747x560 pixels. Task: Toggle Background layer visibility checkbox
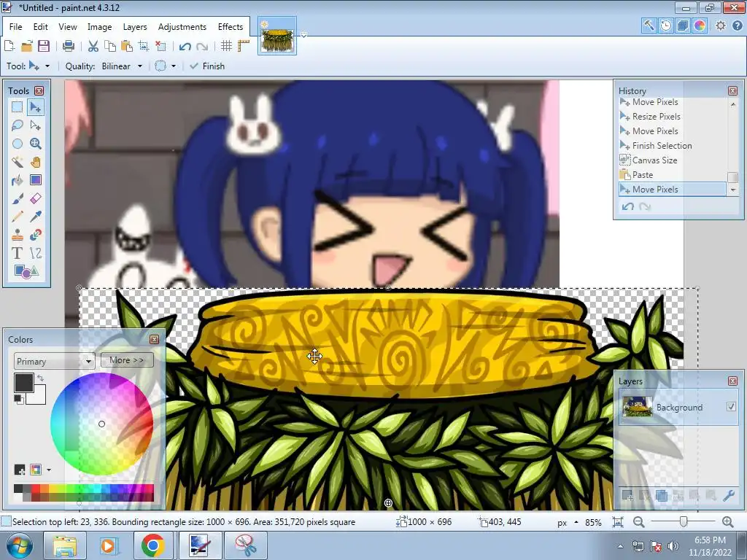point(731,407)
